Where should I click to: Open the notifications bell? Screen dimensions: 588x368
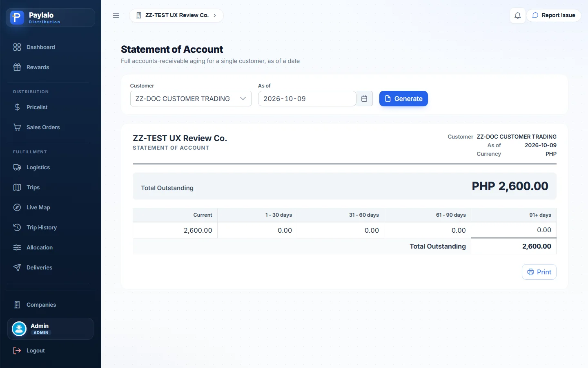click(518, 16)
